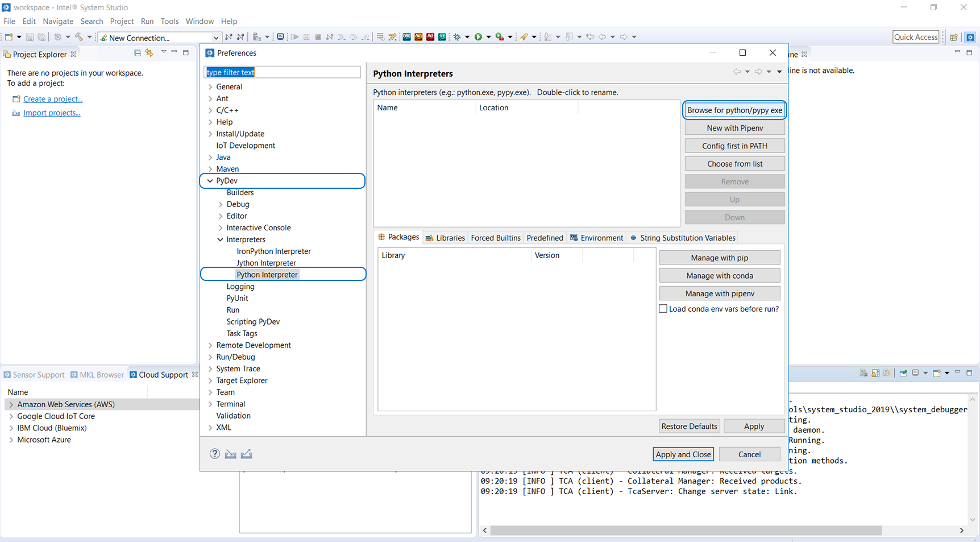Click the green In toolbar icon
The image size is (980, 542).
tap(442, 37)
